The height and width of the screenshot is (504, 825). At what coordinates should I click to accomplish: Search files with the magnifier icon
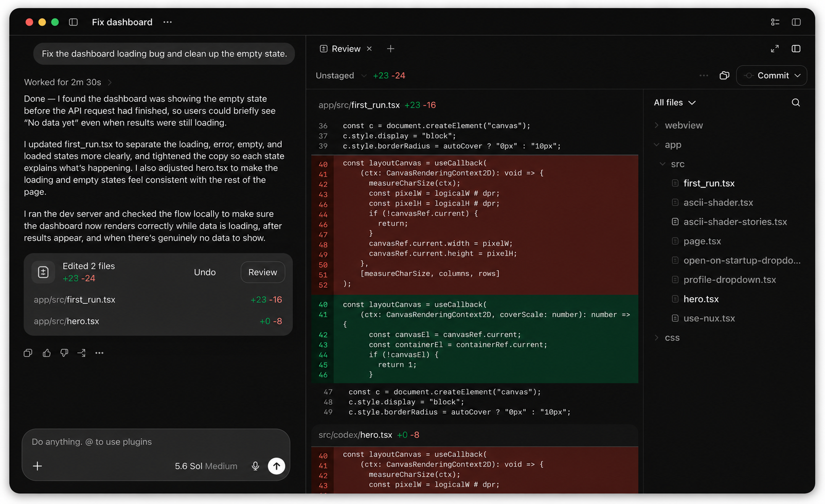[x=796, y=102]
